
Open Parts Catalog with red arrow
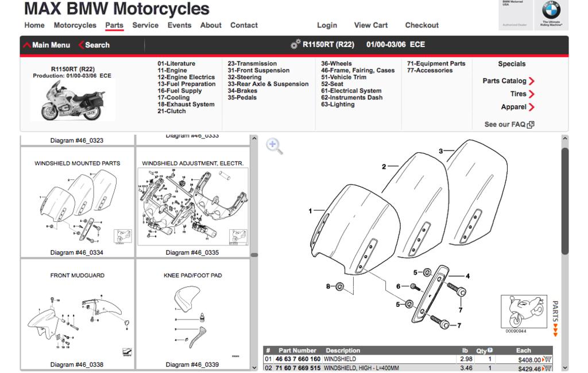click(x=532, y=81)
